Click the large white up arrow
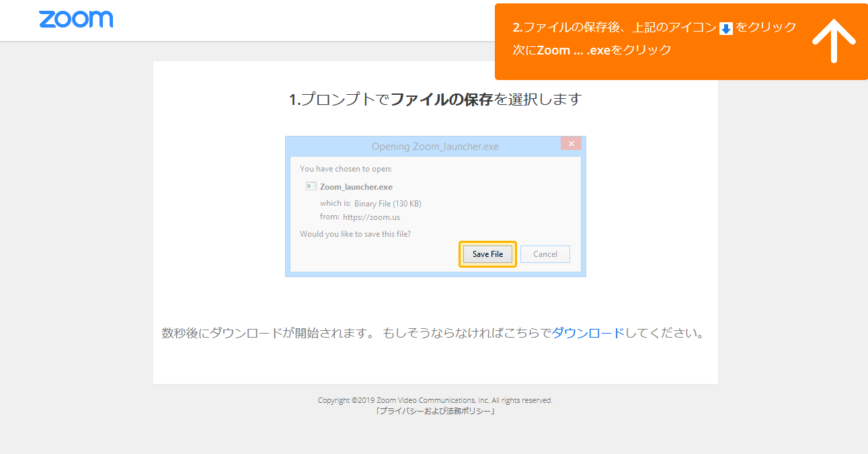868x454 pixels. pyautogui.click(x=834, y=40)
